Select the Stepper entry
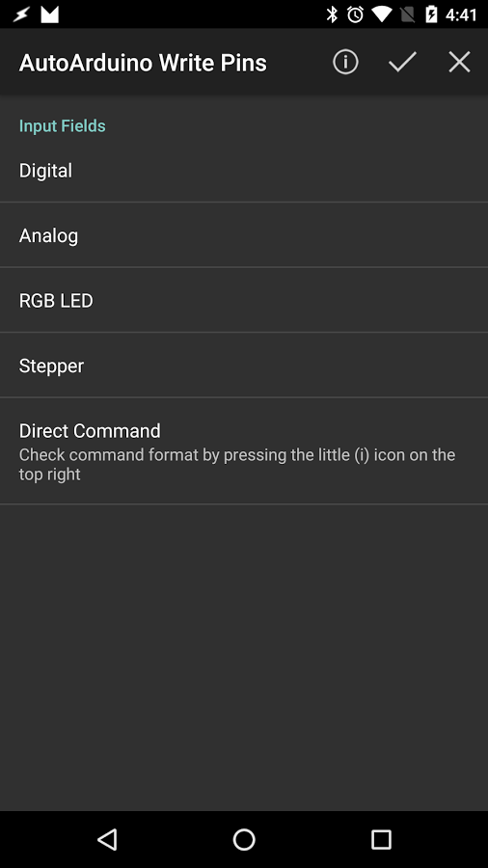The width and height of the screenshot is (488, 868). tap(244, 366)
